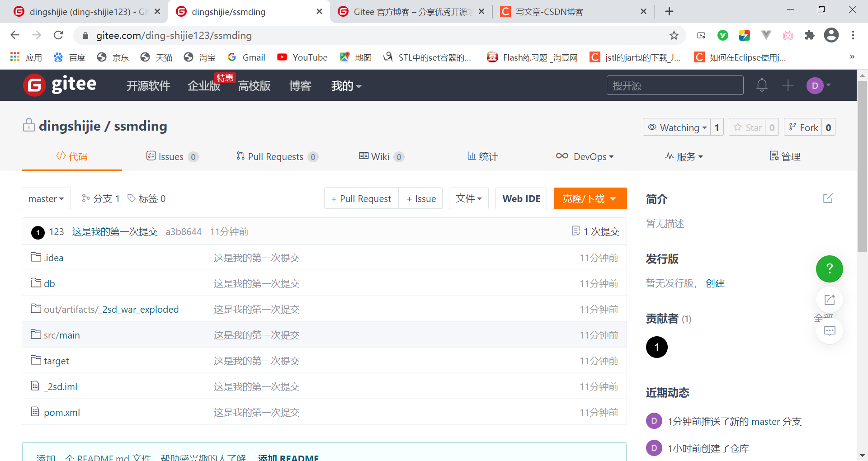This screenshot has height=461, width=868.
Task: Bookmark this page with star icon
Action: pyautogui.click(x=674, y=35)
